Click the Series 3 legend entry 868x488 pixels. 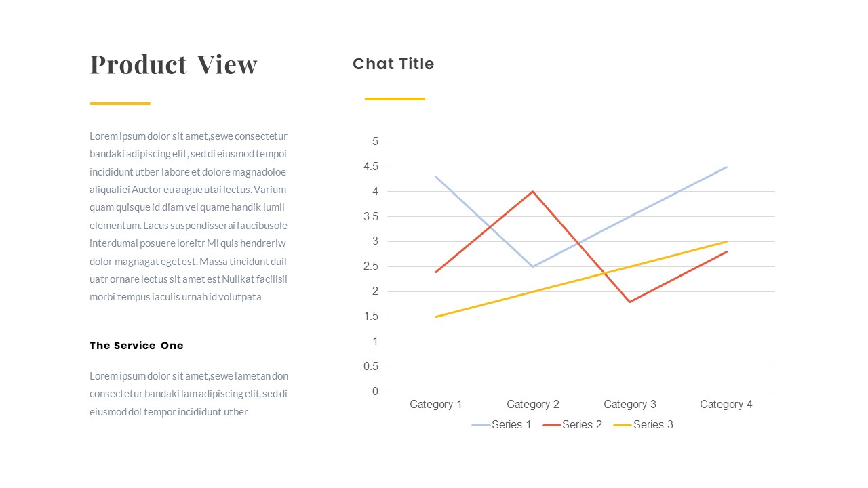[644, 425]
